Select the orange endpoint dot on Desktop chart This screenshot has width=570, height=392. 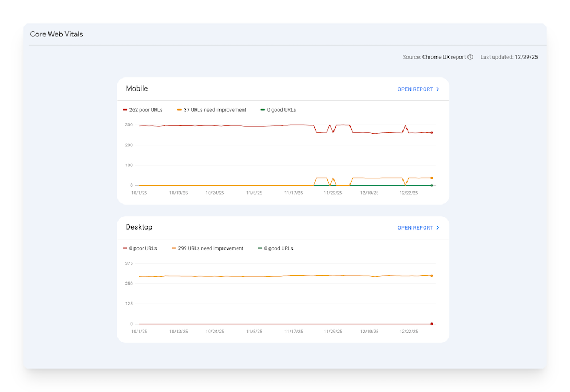432,275
